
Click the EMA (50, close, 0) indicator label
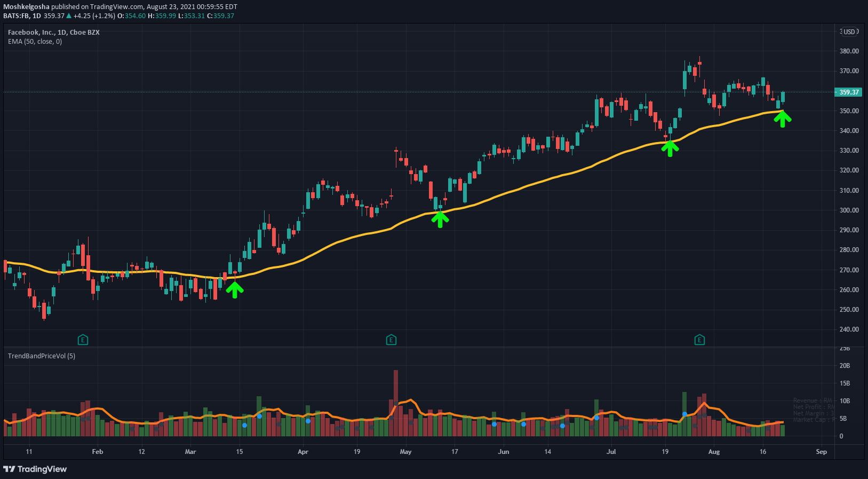tap(35, 41)
